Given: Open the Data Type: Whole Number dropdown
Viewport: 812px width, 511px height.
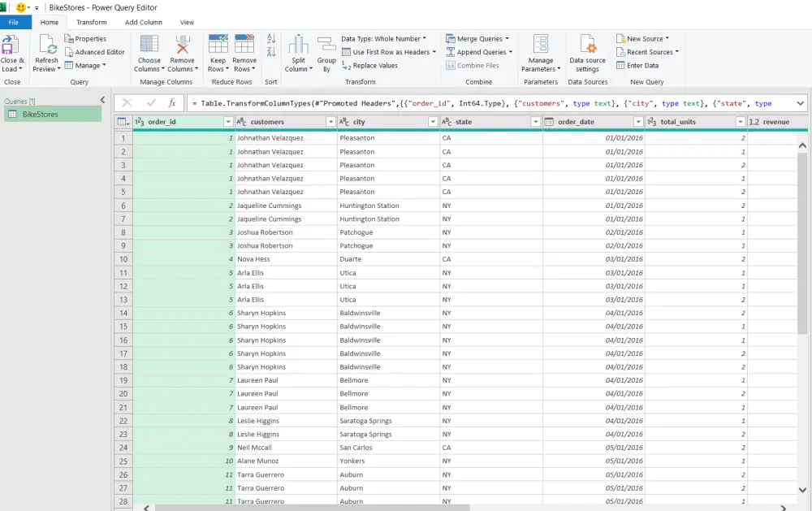Looking at the screenshot, I should click(384, 39).
